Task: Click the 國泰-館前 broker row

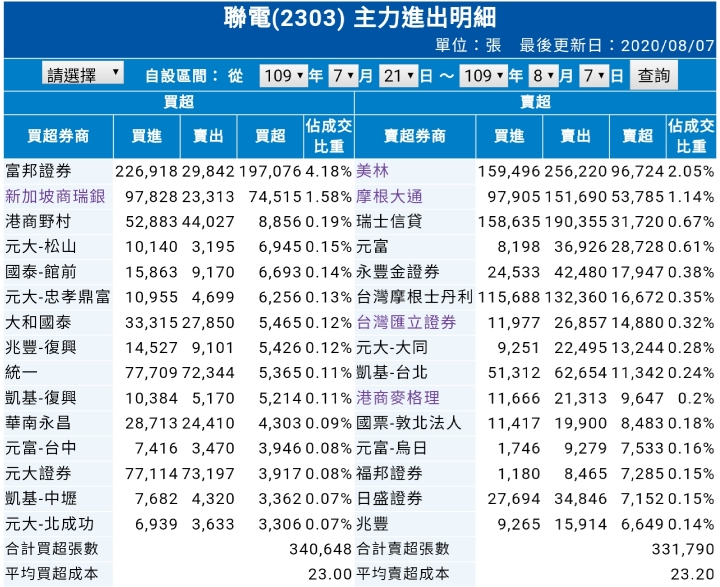Action: tap(179, 272)
